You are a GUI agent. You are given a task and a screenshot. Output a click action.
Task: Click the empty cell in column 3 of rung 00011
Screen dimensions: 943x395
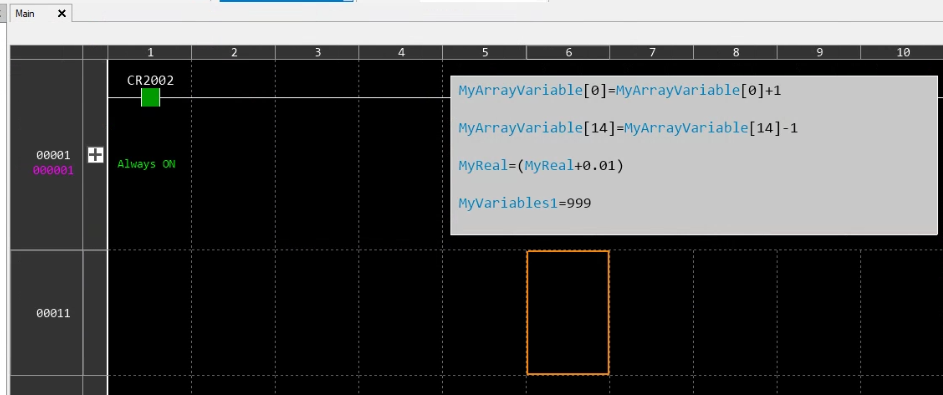coord(318,313)
